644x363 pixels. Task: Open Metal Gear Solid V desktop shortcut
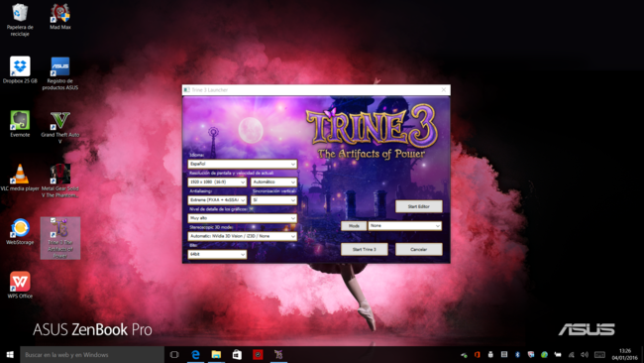point(60,181)
